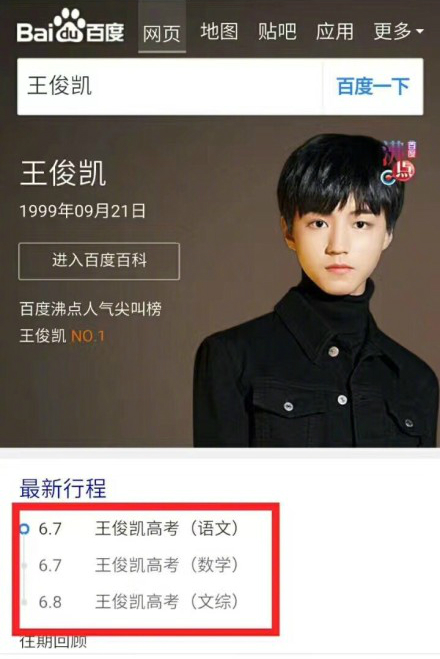Click the Baidu paw logo
The image size is (440, 659).
coord(71,26)
